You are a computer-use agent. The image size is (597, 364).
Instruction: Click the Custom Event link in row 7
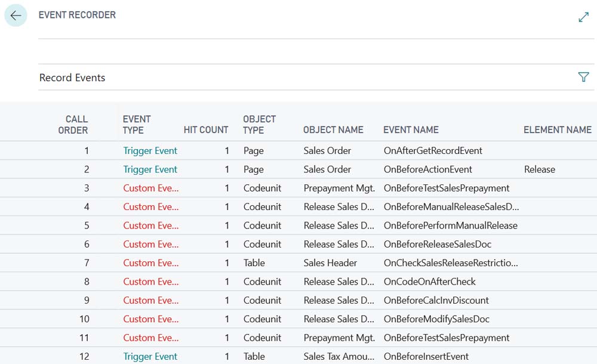150,263
